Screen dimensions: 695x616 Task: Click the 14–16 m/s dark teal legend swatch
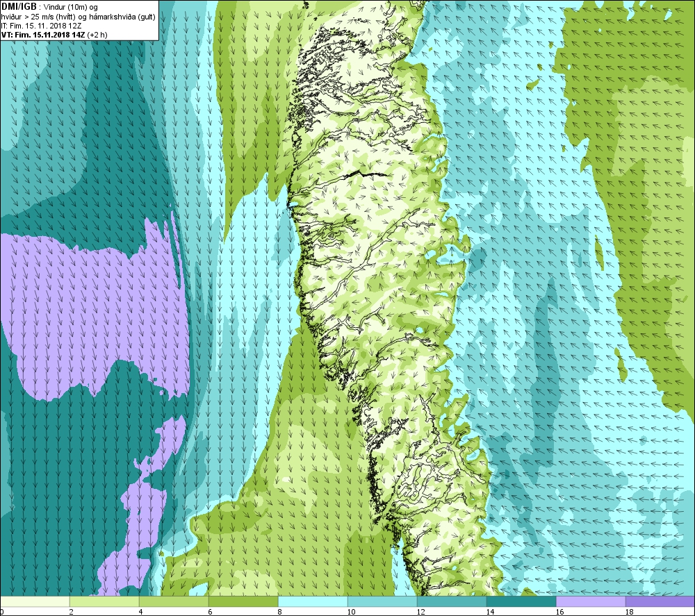point(521,601)
